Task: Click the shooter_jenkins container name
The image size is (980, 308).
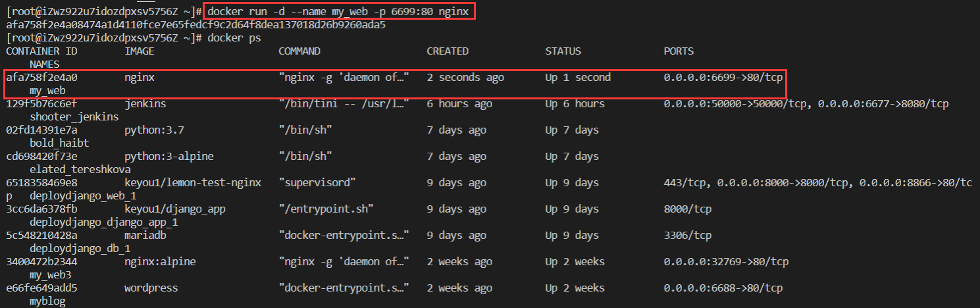Action: (x=74, y=117)
